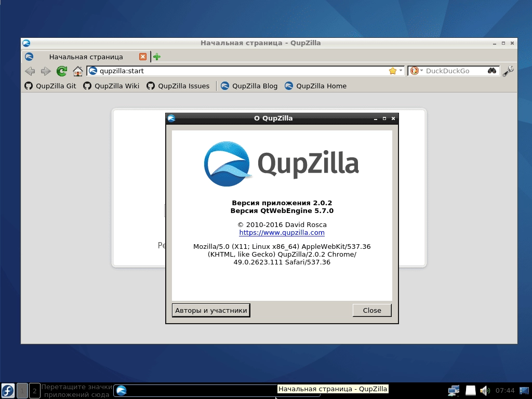Click the О QupZilla dialog title
The image size is (532, 399).
273,118
